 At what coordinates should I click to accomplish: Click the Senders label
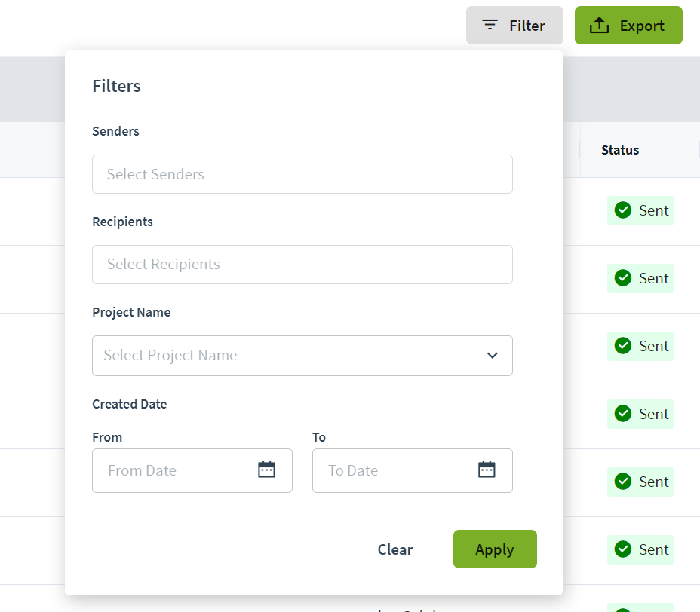(115, 132)
